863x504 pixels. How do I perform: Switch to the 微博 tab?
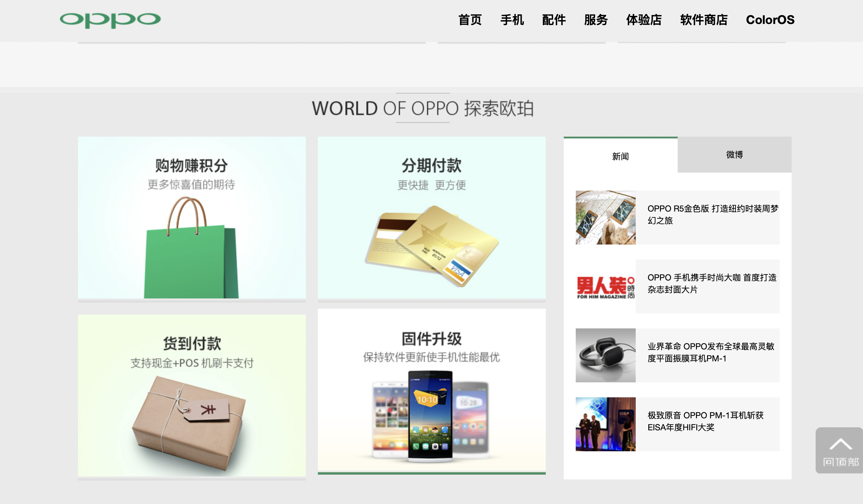(734, 155)
